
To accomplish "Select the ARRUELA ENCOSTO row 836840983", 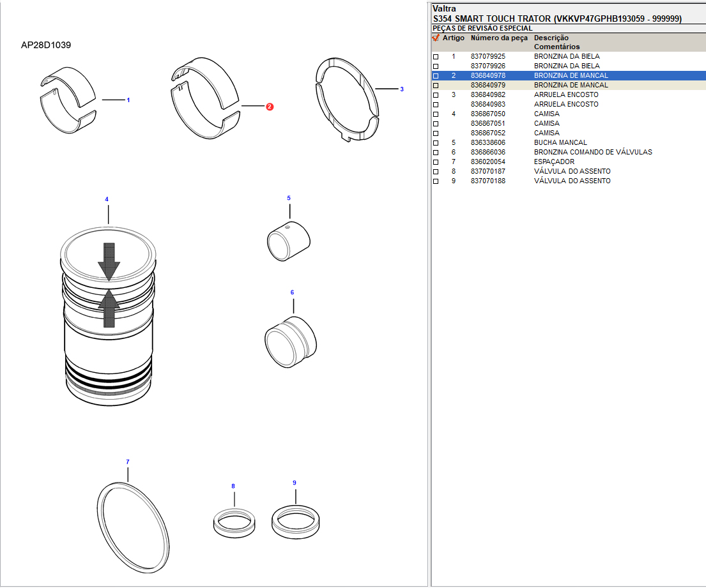I will click(565, 105).
